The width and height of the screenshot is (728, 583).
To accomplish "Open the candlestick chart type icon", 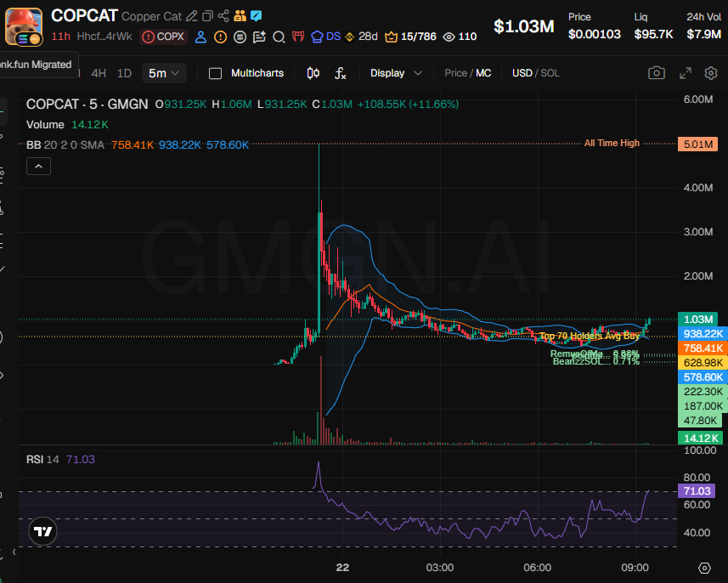I will [x=313, y=73].
